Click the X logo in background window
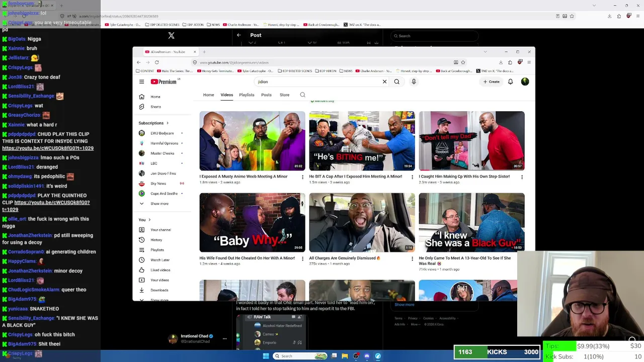The width and height of the screenshot is (644, 362). tap(171, 35)
